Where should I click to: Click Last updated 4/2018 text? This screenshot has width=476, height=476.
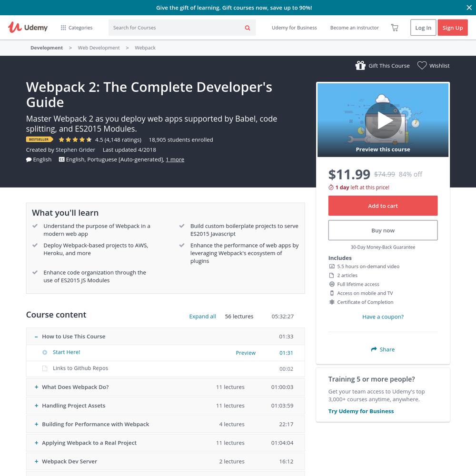129,149
